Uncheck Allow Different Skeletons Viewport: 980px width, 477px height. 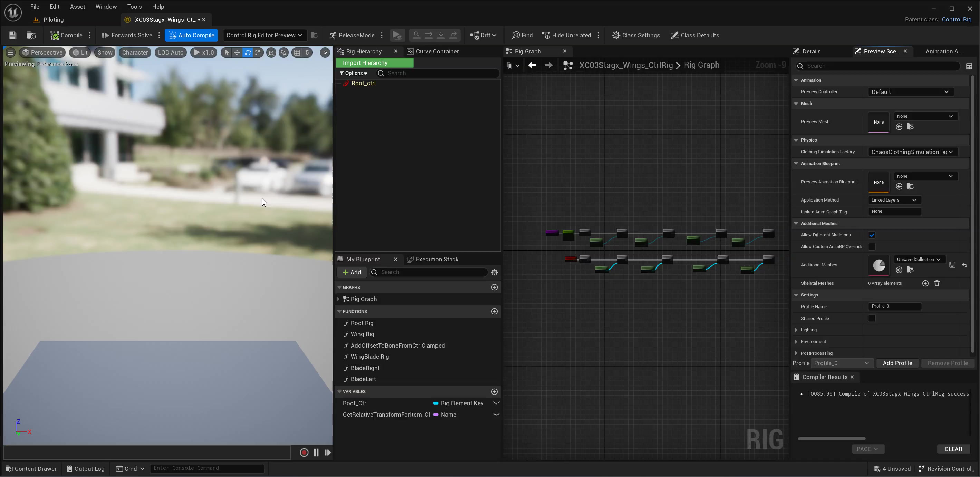pos(872,235)
